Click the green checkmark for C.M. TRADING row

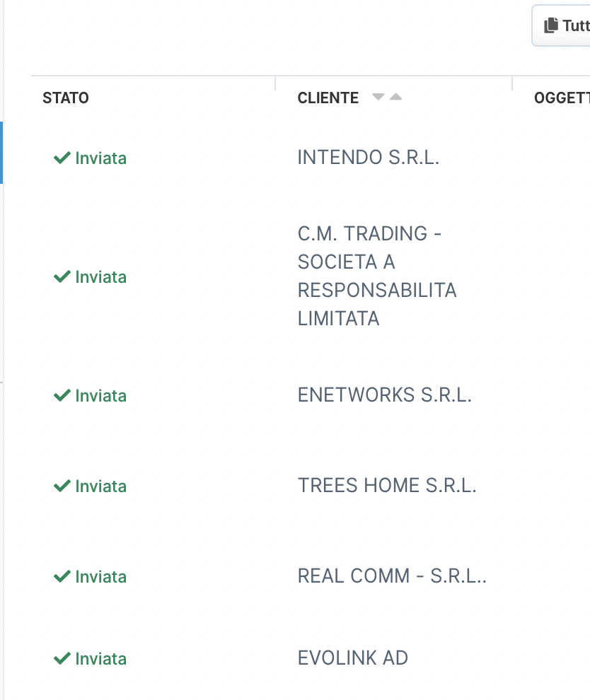tap(62, 276)
